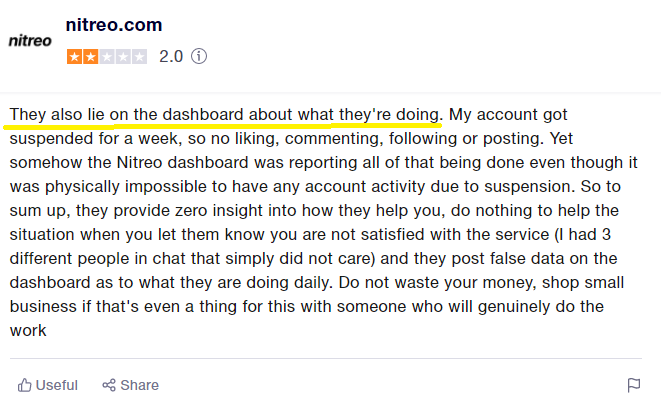Click the yellow underlined first sentence
The height and width of the screenshot is (409, 661).
226,115
